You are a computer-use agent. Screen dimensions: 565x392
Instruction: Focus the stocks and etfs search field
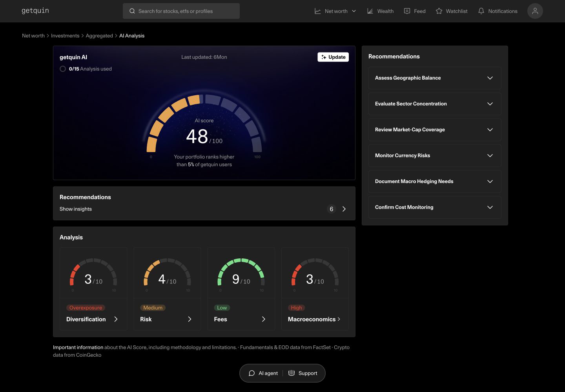(181, 11)
